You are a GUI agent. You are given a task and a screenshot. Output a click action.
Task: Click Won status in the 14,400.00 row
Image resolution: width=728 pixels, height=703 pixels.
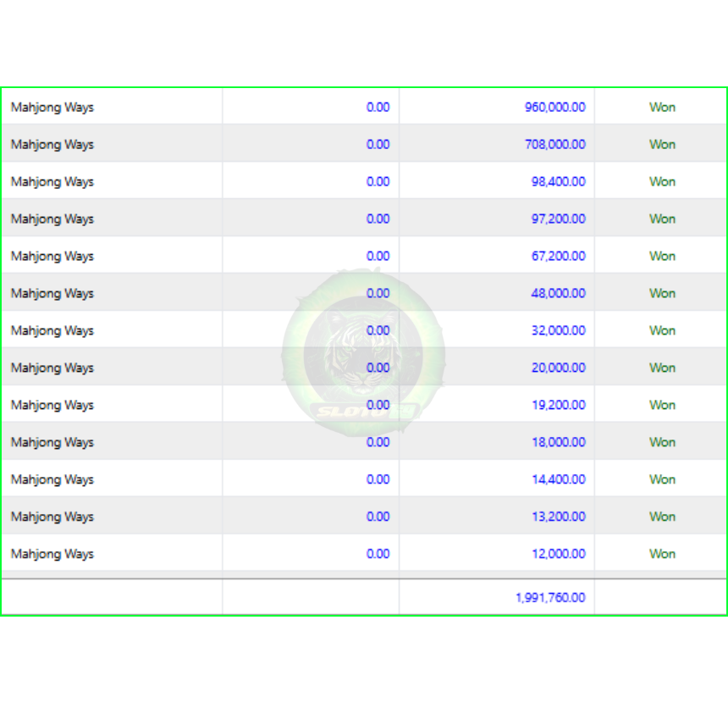[x=662, y=479]
